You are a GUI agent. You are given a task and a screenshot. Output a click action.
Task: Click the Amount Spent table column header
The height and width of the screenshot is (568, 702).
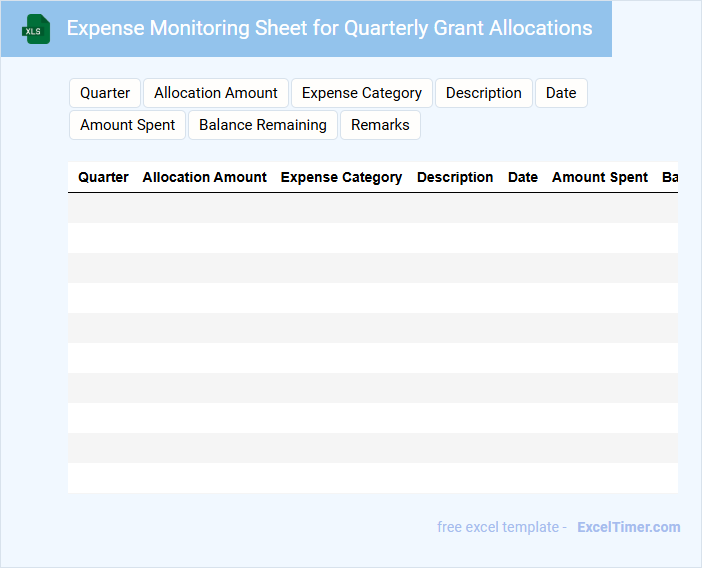[x=600, y=177]
